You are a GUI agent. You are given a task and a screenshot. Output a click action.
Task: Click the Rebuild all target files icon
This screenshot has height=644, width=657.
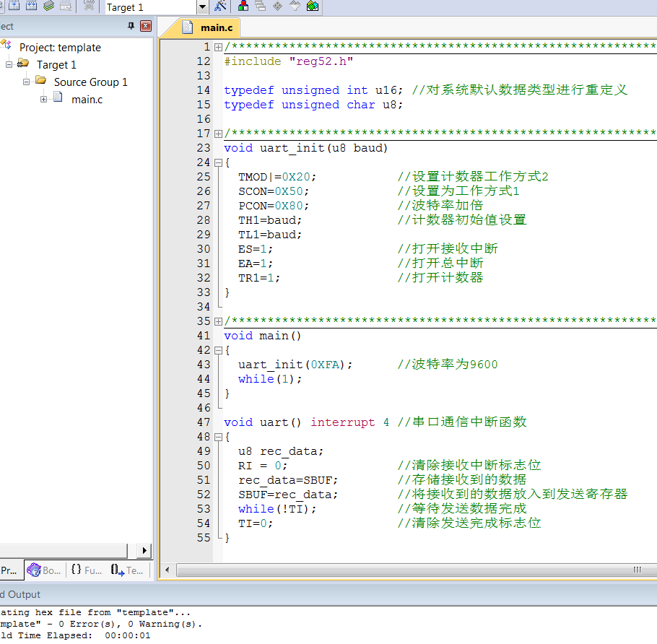(x=32, y=5)
